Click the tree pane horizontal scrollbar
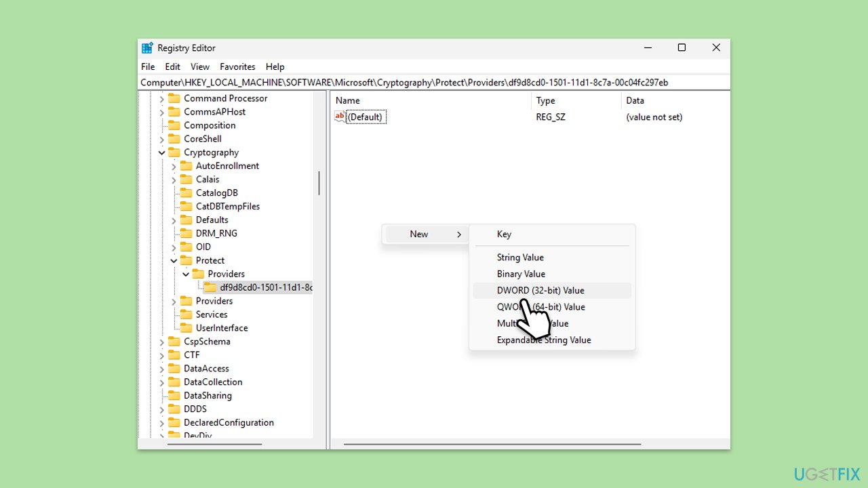The width and height of the screenshot is (868, 488). [215, 444]
